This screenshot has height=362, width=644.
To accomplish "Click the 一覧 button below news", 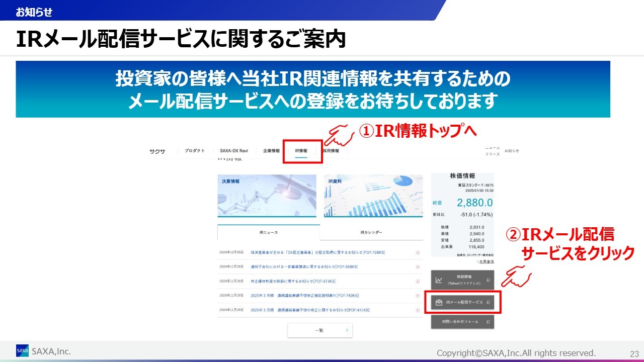I will pos(320,330).
